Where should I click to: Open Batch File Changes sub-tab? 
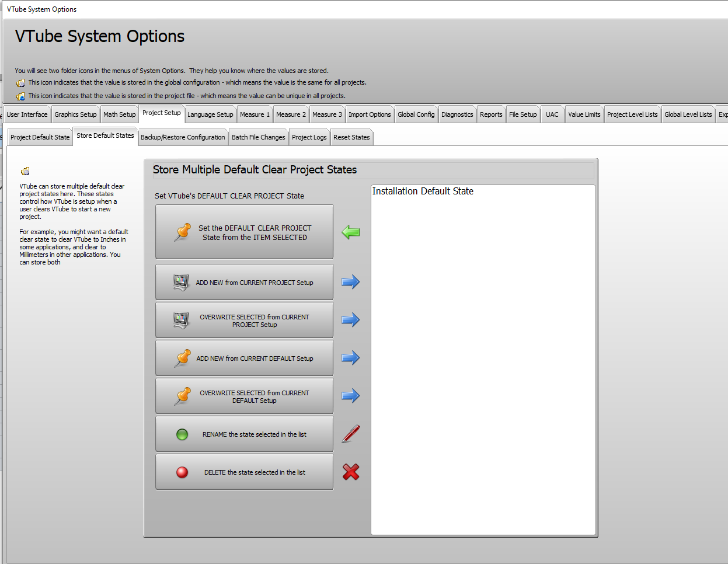click(x=258, y=137)
